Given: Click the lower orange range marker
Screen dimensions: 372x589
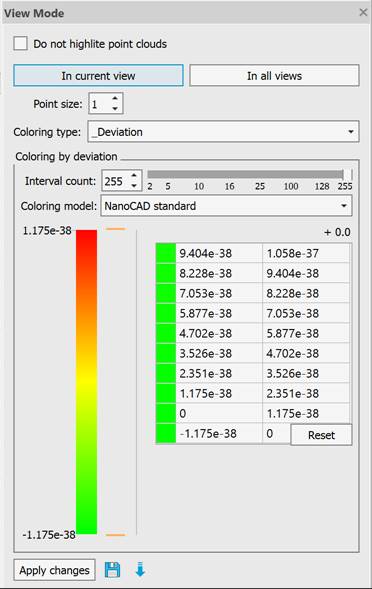Looking at the screenshot, I should pos(116,535).
